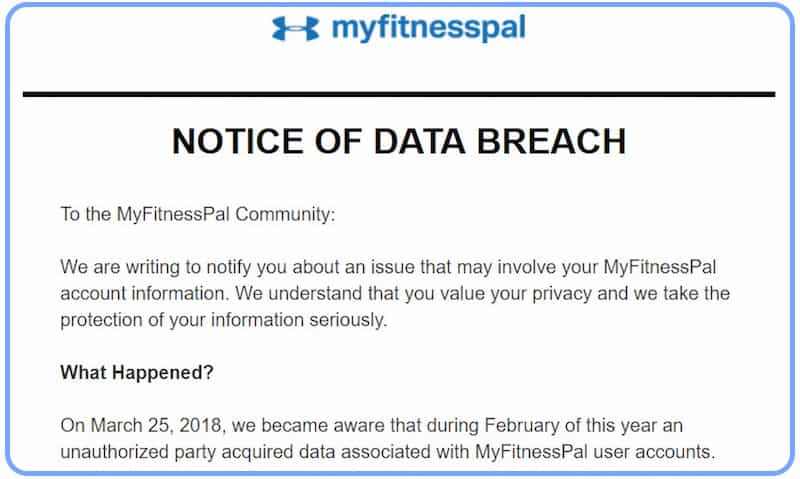
Task: Click the black horizontal divider line
Action: click(398, 94)
